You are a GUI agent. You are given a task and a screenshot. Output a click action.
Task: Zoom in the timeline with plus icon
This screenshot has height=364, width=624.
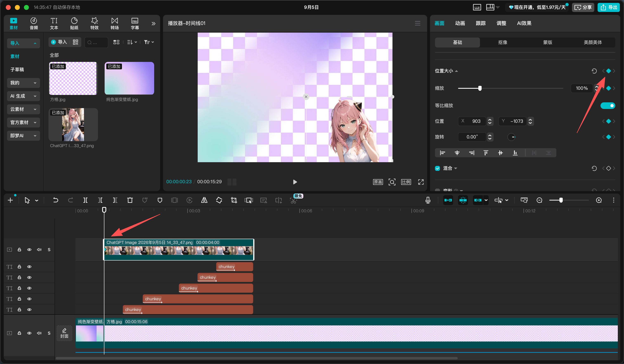[x=599, y=200]
